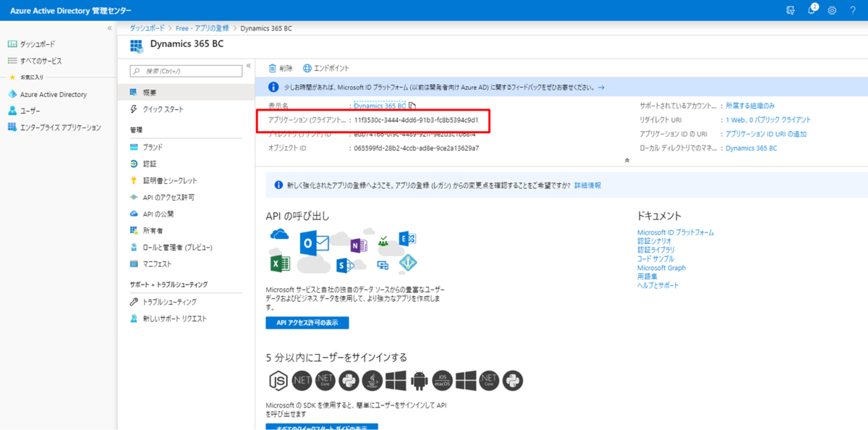Open portal settings gear
868x430 pixels.
coord(833,10)
